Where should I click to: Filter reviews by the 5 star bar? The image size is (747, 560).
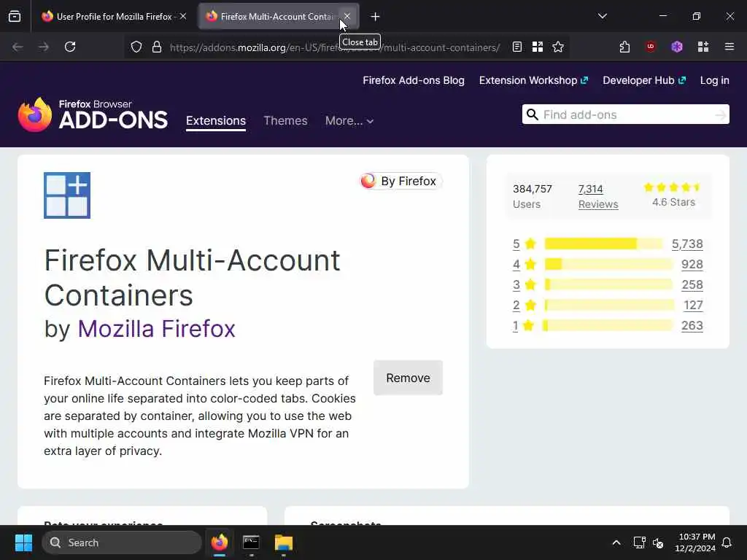pos(603,244)
